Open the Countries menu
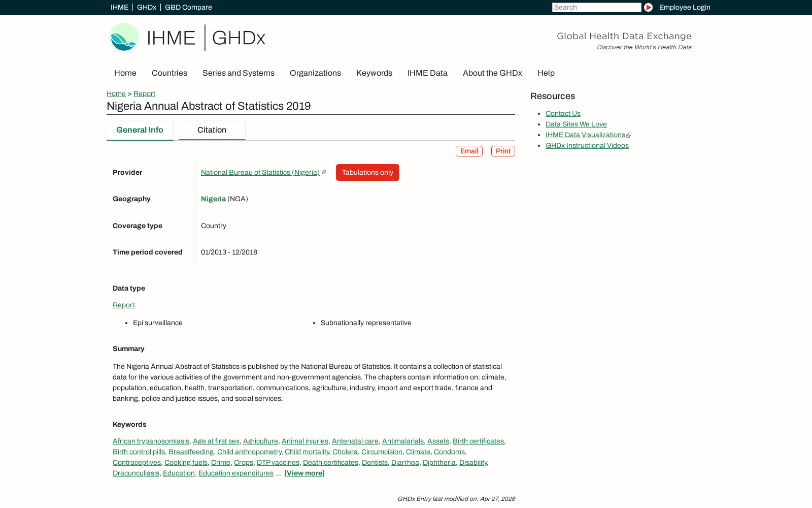 (x=170, y=73)
